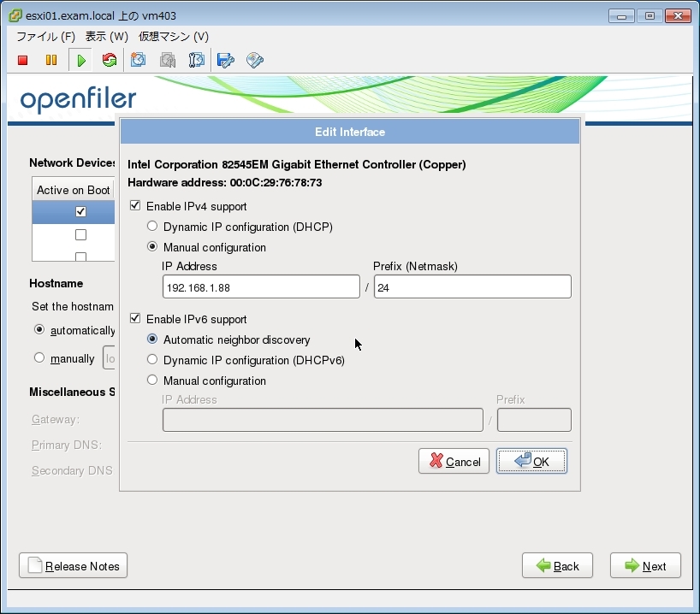Image resolution: width=700 pixels, height=614 pixels.
Task: Click the vSphere console title bar icon
Action: [15, 15]
